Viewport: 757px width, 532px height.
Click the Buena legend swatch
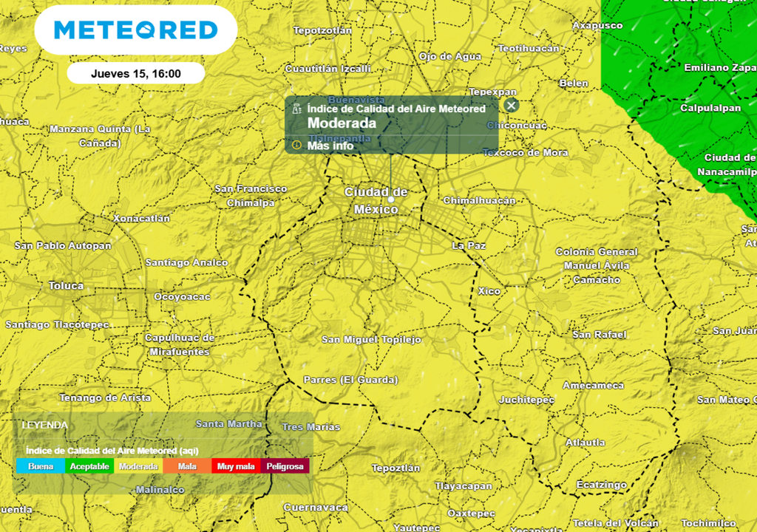click(41, 466)
